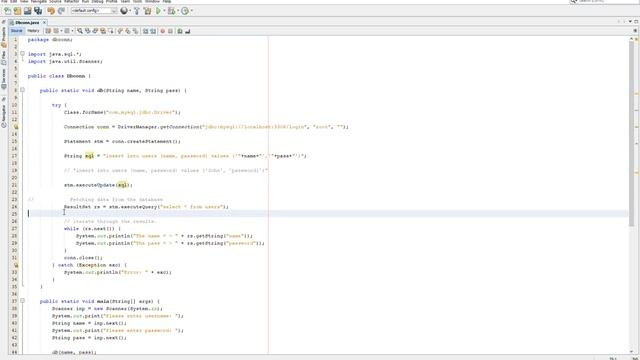The image size is (640, 360).
Task: Toggle Rectangular Selection mode
Action: 111,31
